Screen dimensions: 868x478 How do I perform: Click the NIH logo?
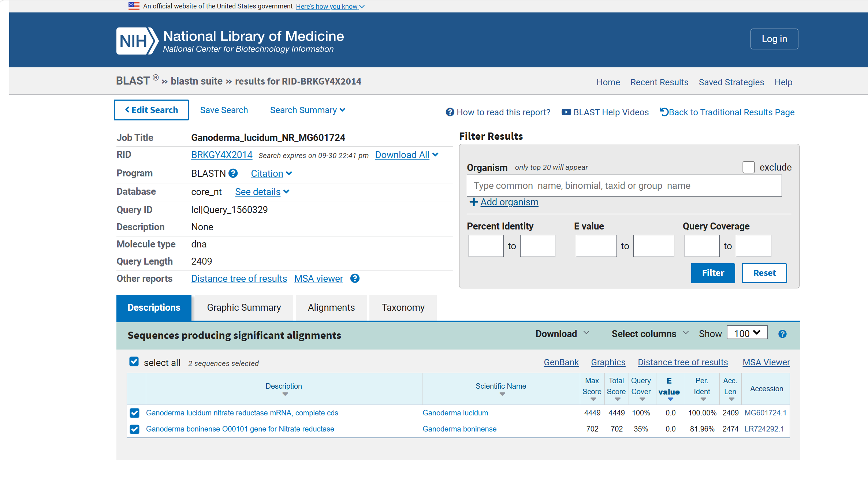tap(137, 41)
